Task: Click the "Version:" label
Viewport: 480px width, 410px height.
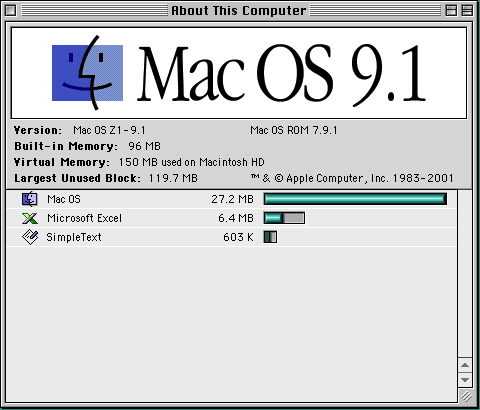Action: (x=38, y=130)
